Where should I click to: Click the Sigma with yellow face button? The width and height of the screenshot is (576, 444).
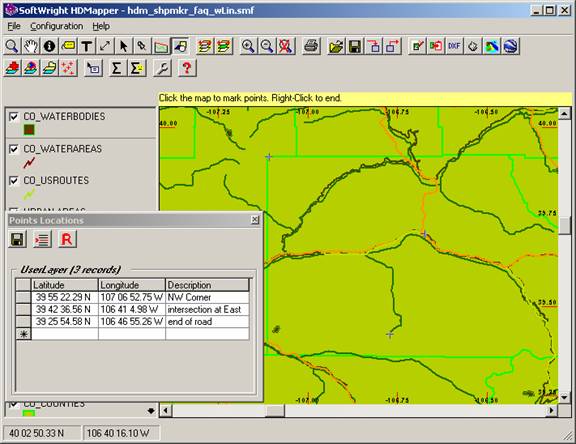point(136,68)
